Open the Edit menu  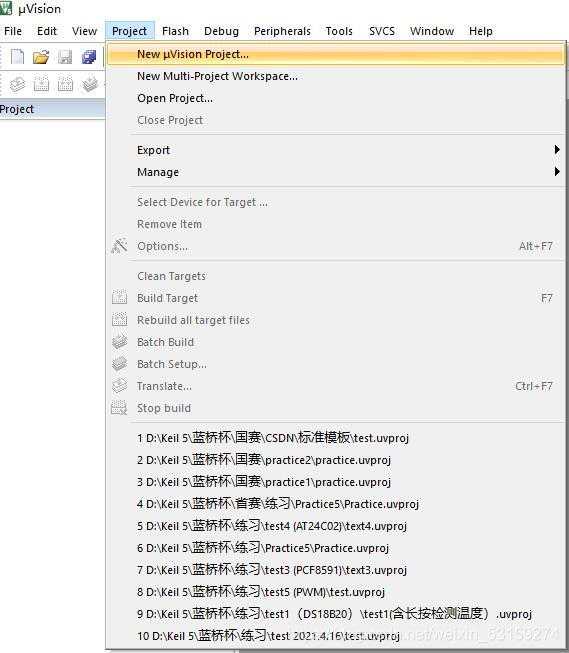tap(47, 31)
